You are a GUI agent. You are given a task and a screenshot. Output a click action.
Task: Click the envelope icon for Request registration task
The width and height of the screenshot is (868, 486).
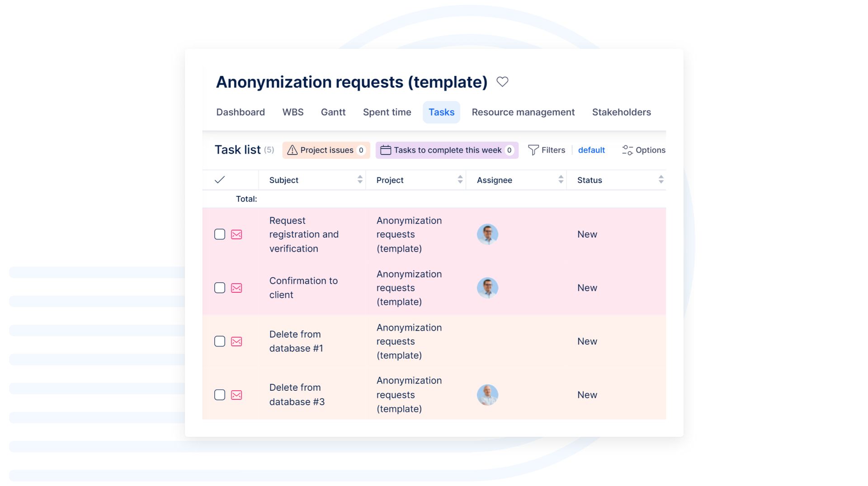pos(236,234)
